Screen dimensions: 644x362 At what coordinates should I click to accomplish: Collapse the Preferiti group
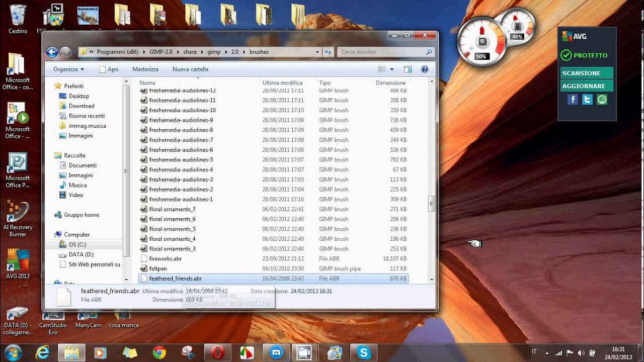(49, 86)
